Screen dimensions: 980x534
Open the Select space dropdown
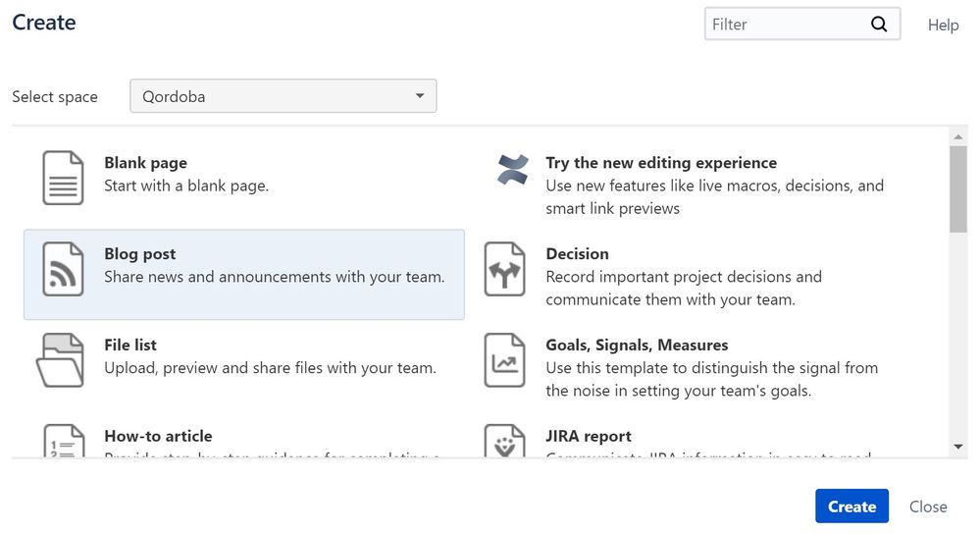coord(283,96)
